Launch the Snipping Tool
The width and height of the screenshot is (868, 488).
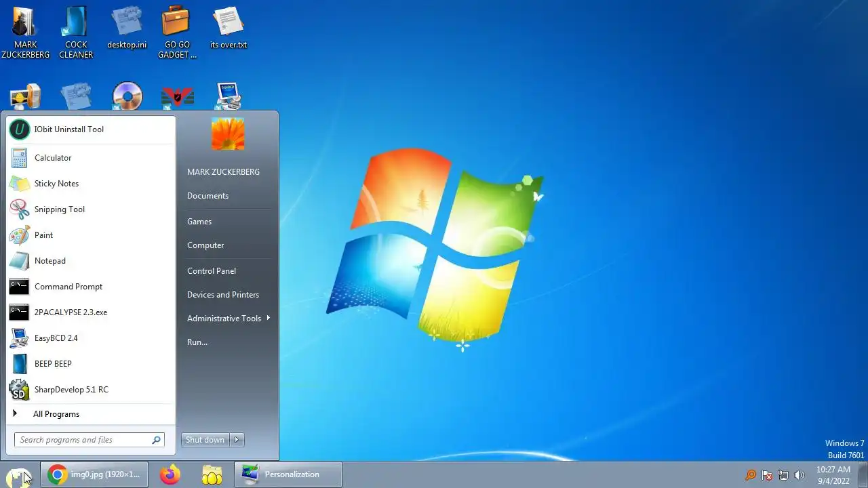90,209
